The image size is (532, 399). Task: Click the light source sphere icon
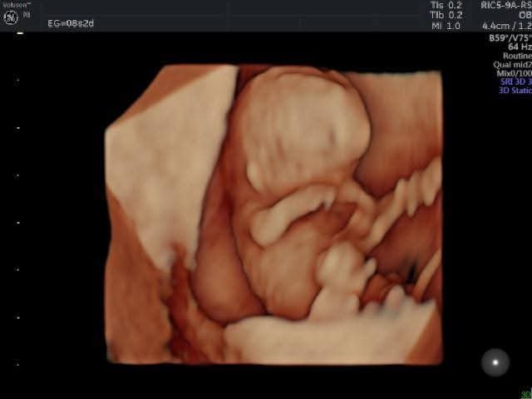(x=495, y=362)
